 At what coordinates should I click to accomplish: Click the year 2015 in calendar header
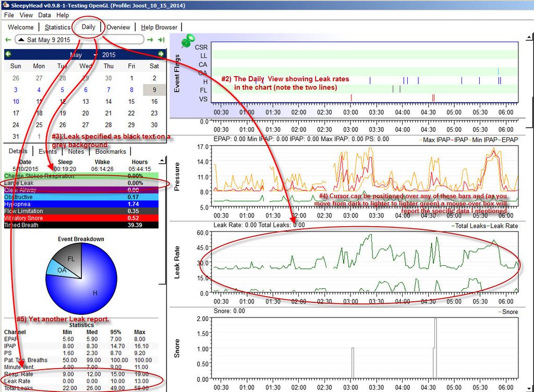tap(109, 55)
